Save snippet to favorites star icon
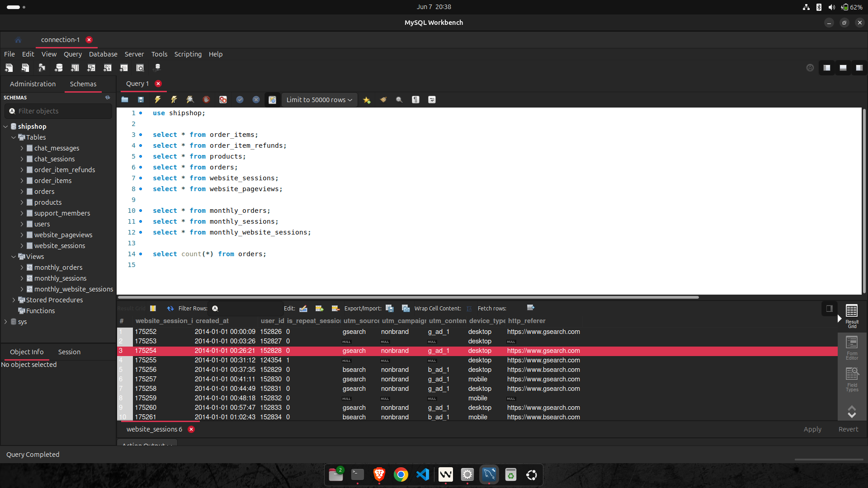The width and height of the screenshot is (868, 488). (x=367, y=100)
